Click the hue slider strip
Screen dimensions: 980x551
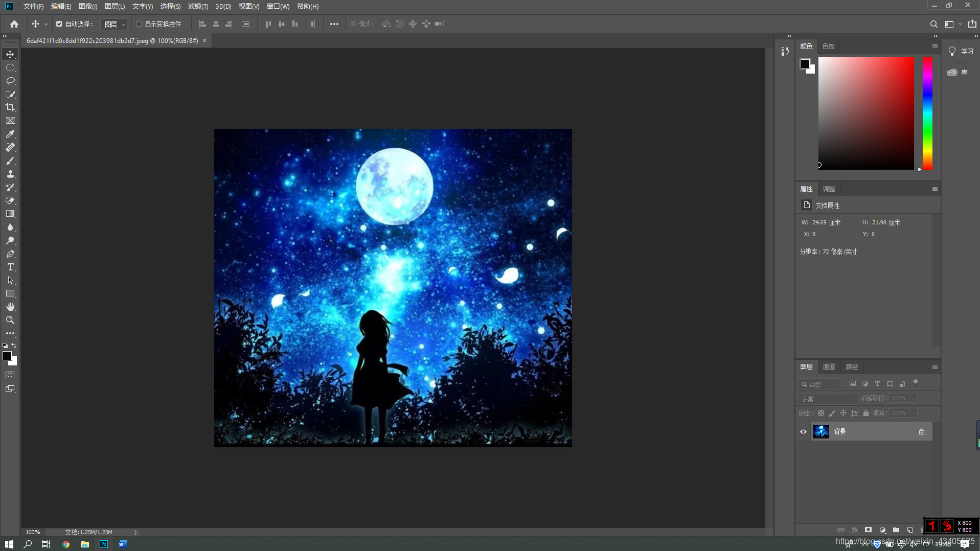tap(927, 113)
